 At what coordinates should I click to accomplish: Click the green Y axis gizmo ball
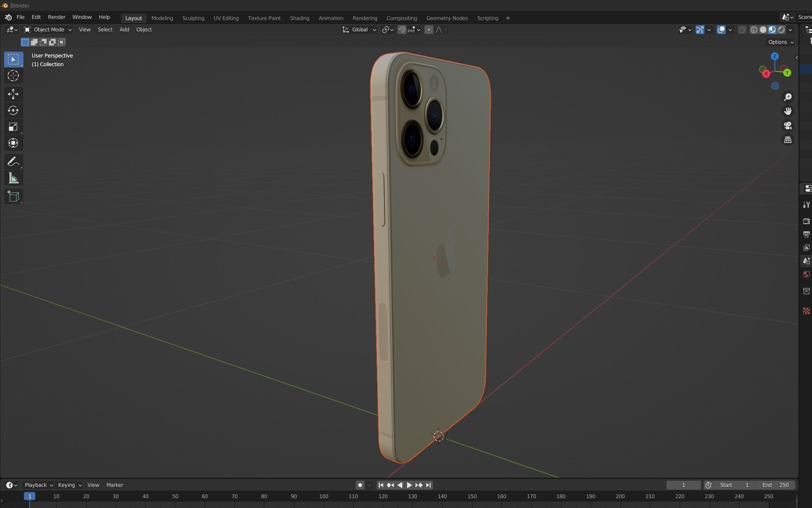tap(787, 73)
